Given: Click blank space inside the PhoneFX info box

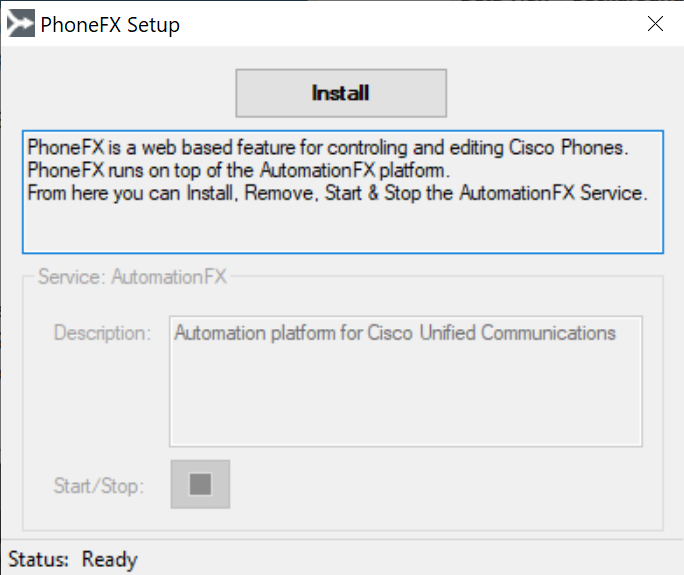Looking at the screenshot, I should pos(343,229).
